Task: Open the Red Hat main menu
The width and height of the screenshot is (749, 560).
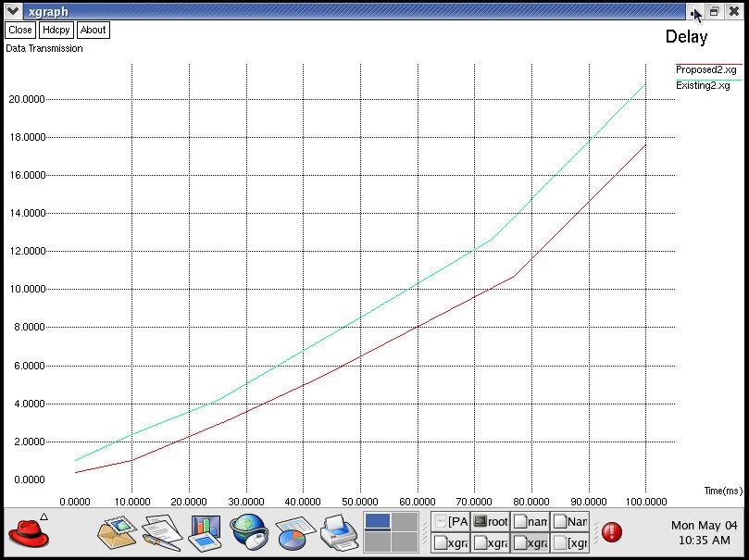Action: pyautogui.click(x=29, y=533)
